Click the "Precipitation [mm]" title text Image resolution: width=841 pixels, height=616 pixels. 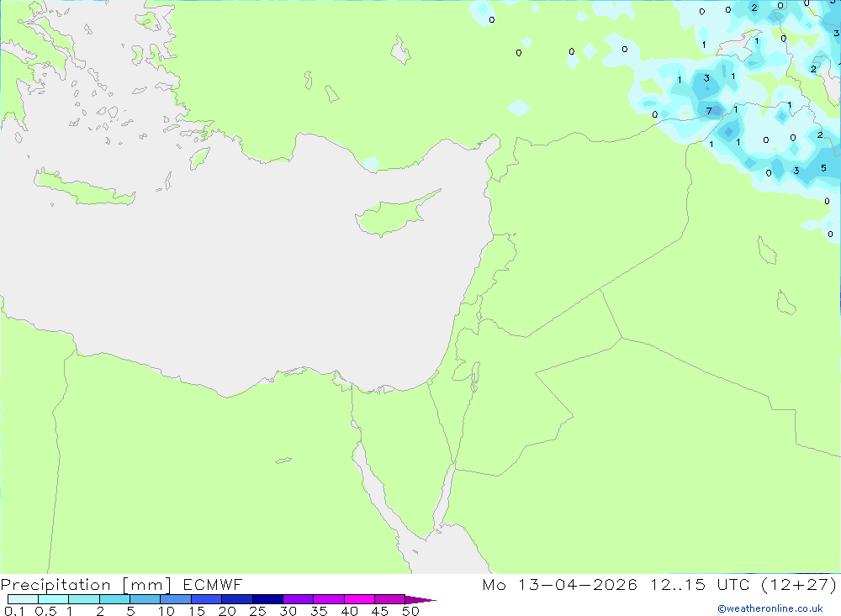pos(86,585)
